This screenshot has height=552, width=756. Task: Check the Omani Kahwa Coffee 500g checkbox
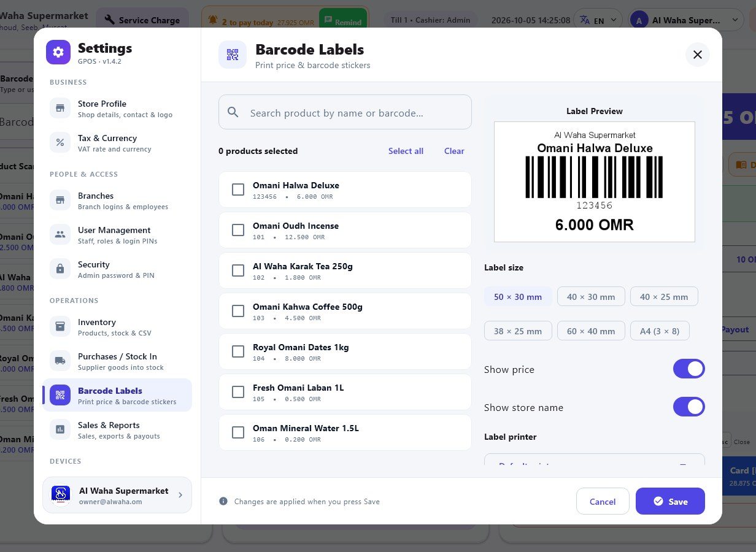point(238,311)
